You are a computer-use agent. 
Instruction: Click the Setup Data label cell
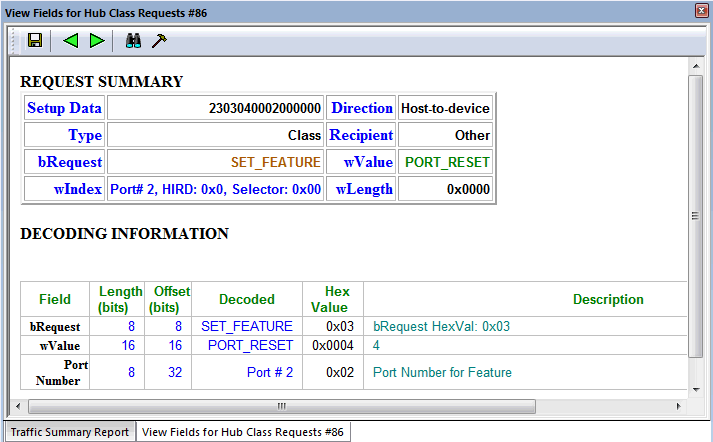[x=65, y=108]
